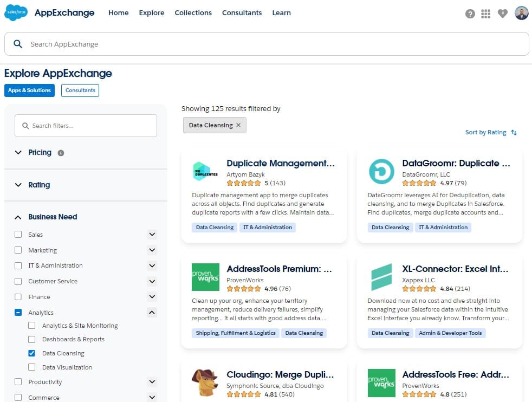The image size is (532, 402).
Task: Expand the Productivity subcategories chevron
Action: click(152, 381)
